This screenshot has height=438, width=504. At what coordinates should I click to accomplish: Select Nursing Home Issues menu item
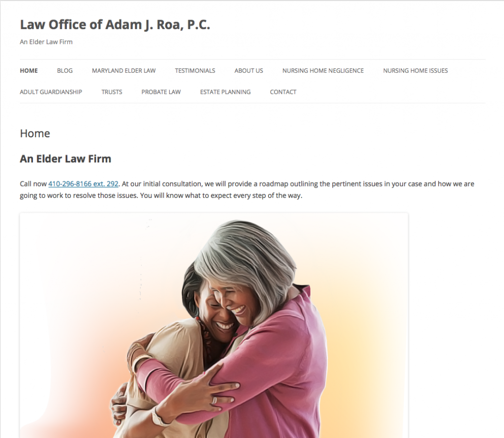(415, 71)
